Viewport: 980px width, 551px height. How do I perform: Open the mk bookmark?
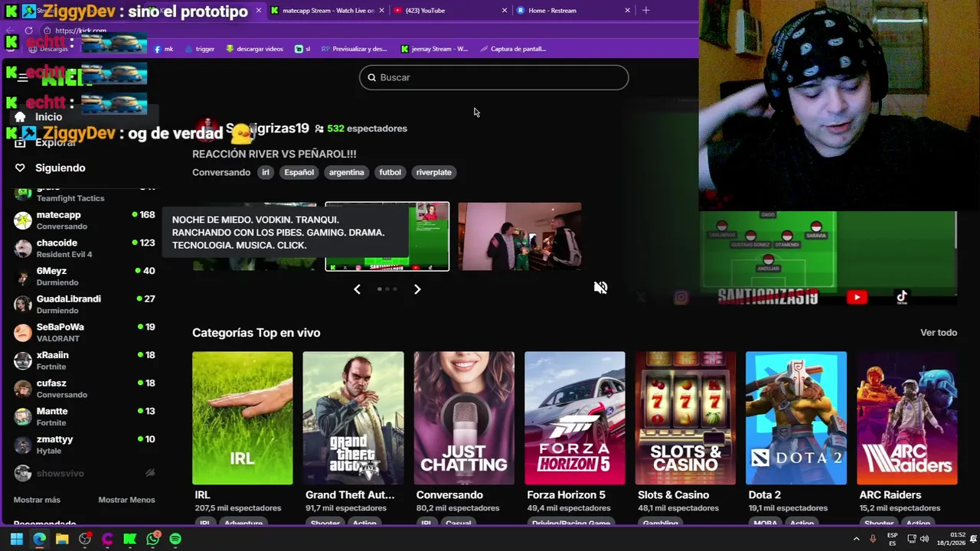click(x=164, y=48)
